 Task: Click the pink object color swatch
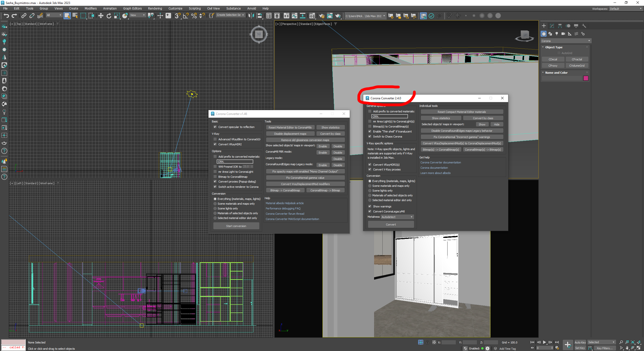(586, 78)
